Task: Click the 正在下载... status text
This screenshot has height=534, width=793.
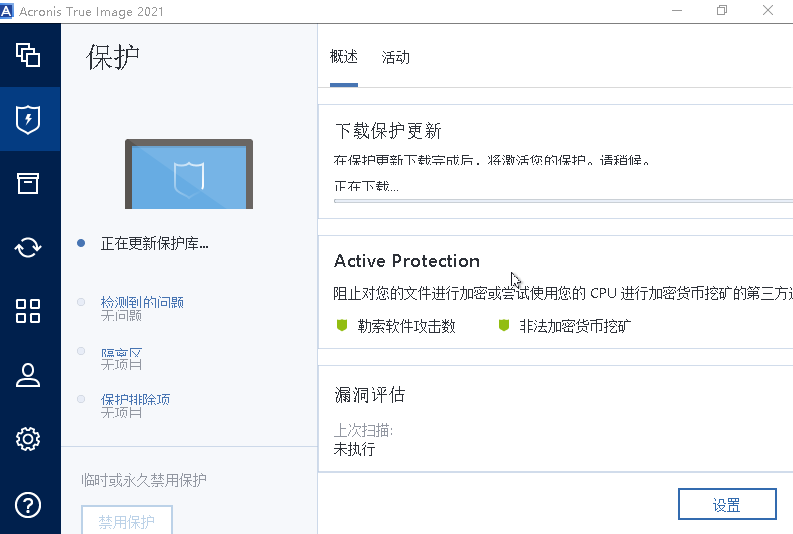Action: [366, 186]
